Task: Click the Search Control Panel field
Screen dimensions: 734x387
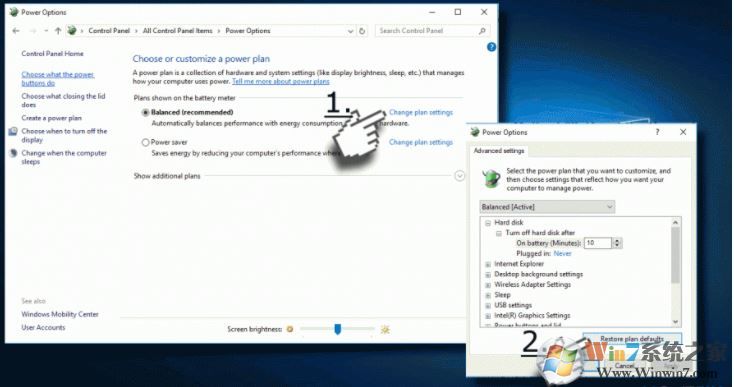Action: tap(427, 31)
